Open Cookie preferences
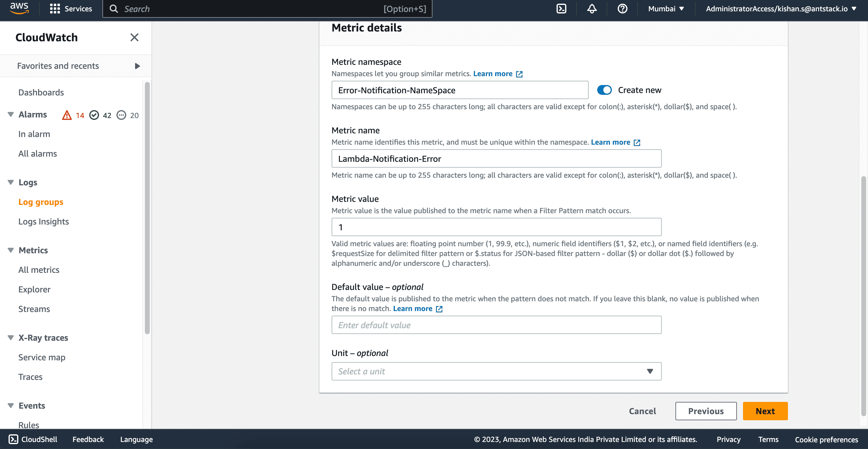The width and height of the screenshot is (868, 449). coord(826,439)
